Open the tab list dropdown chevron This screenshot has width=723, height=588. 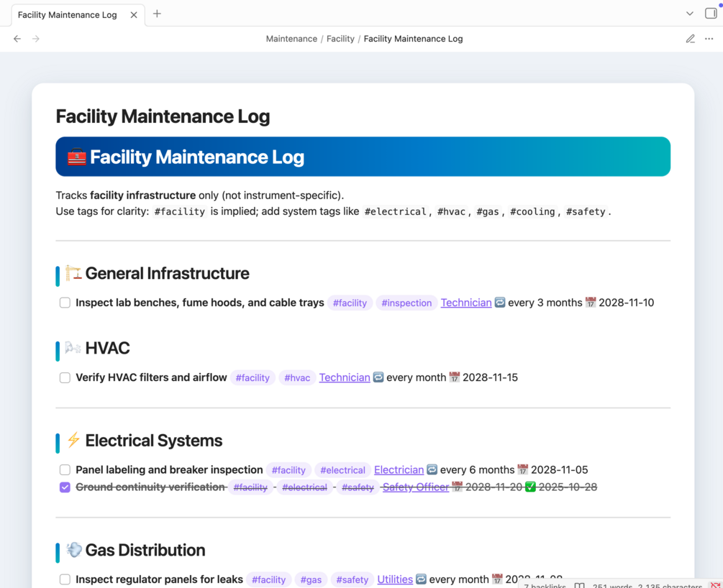point(690,14)
